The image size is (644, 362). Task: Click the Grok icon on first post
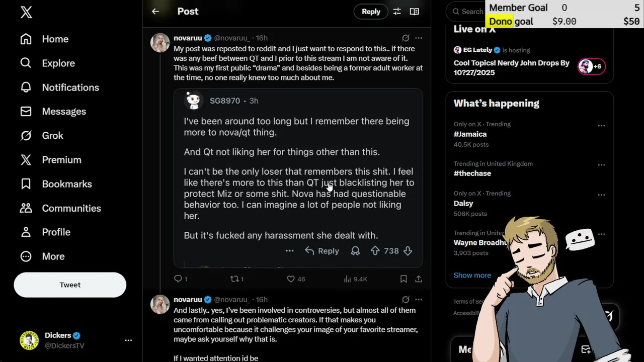[x=406, y=38]
